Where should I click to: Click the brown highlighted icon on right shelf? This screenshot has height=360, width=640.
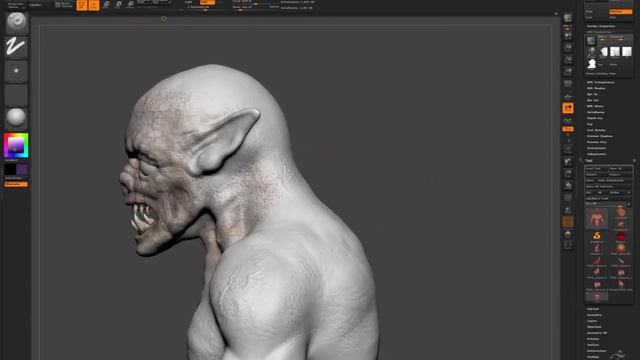click(568, 222)
